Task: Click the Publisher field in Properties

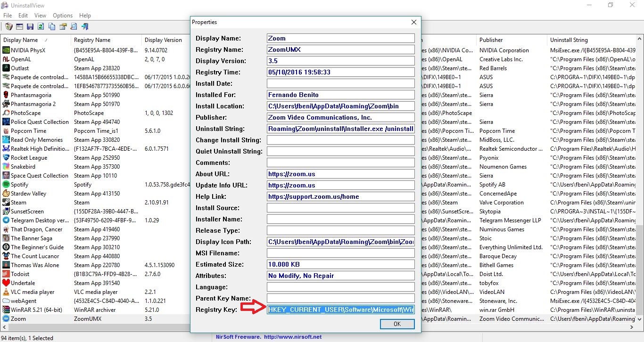Action: [341, 118]
